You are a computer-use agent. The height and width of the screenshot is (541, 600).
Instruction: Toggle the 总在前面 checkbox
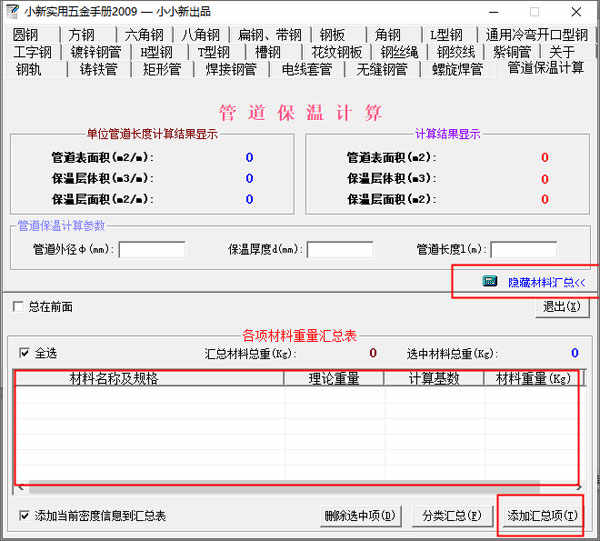(x=18, y=306)
